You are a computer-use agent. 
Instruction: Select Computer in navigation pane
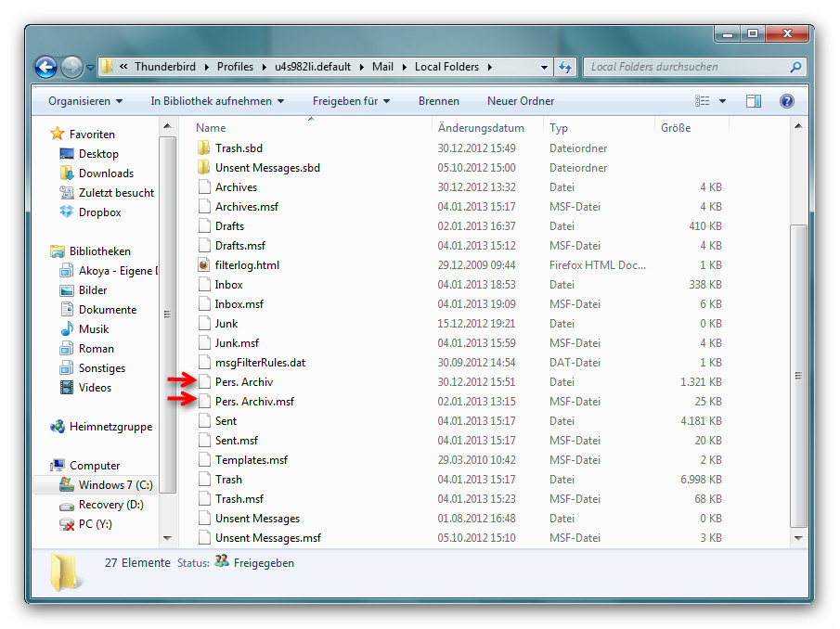pos(95,465)
